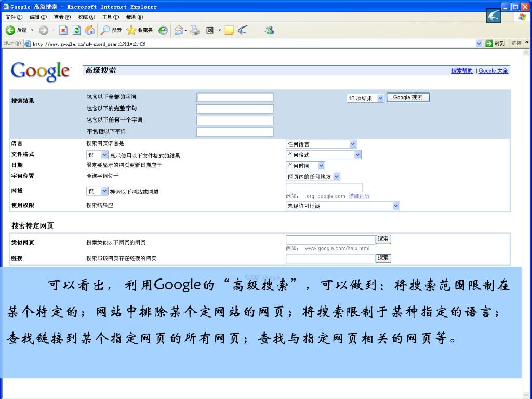Click the 详细内容 link
532x399 pixels.
[360, 196]
